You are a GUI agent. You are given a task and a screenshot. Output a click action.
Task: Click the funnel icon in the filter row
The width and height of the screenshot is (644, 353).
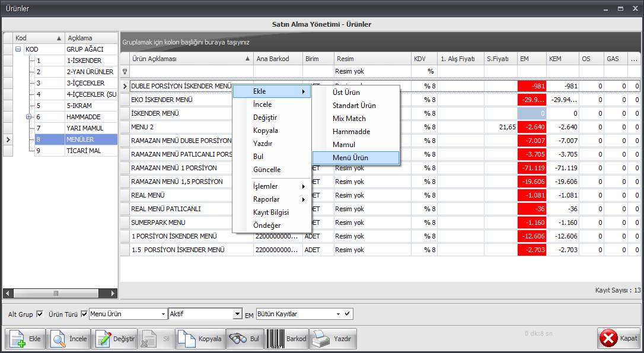coord(125,72)
